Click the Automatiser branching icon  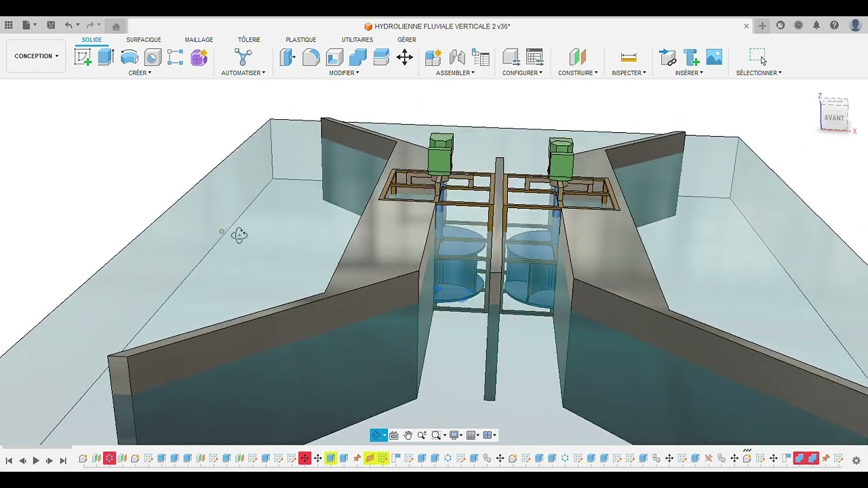pyautogui.click(x=243, y=57)
